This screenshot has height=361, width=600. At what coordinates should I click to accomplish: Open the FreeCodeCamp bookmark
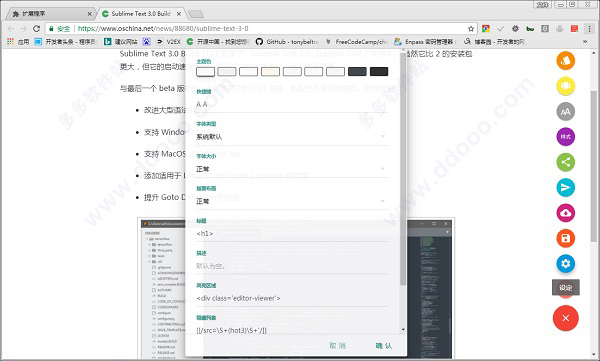tap(356, 41)
